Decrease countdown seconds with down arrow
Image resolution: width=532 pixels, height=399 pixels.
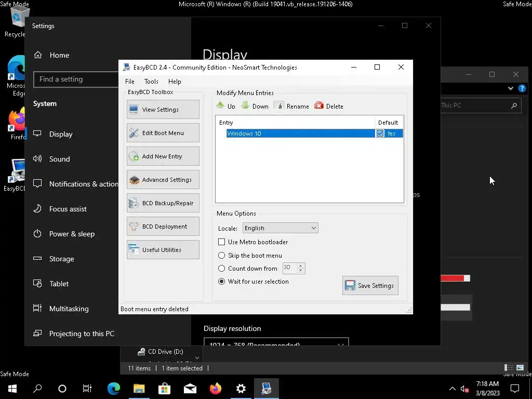click(x=301, y=271)
